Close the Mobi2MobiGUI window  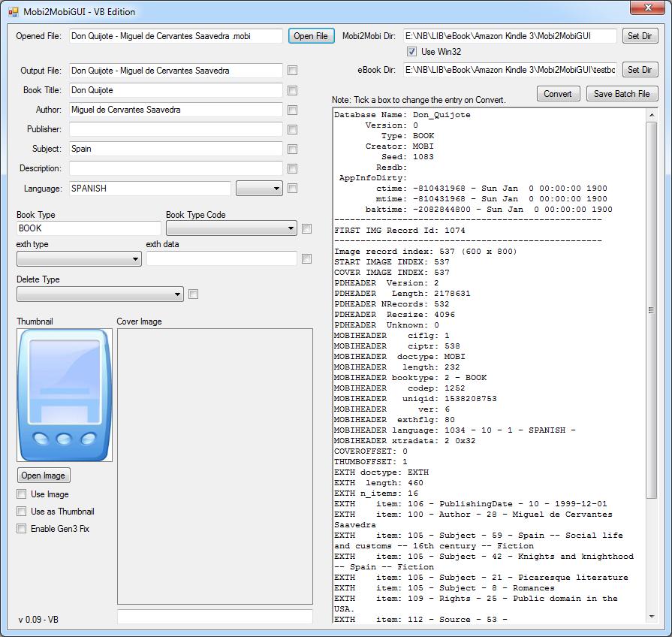point(646,8)
